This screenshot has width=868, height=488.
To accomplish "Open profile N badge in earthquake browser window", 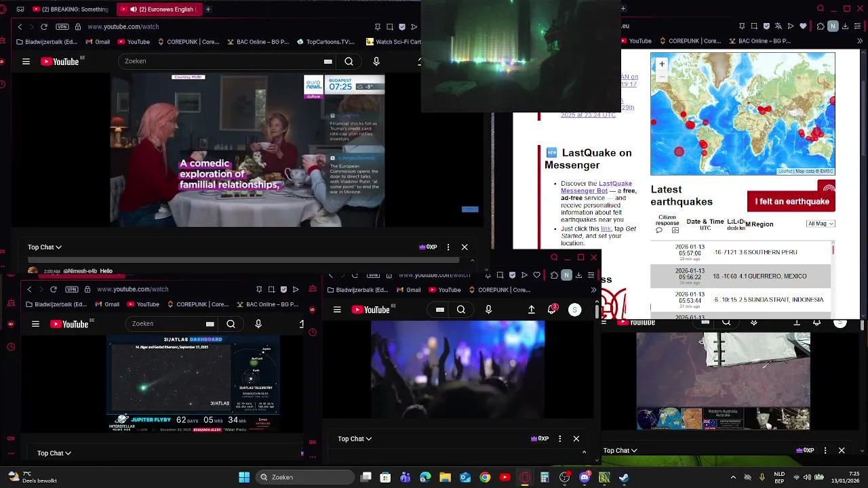I will point(833,26).
